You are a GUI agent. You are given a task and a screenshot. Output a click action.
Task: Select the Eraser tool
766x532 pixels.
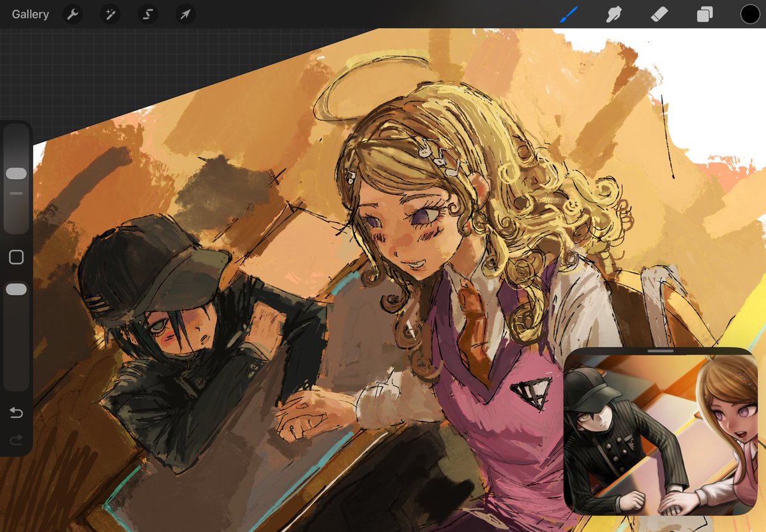click(x=659, y=14)
